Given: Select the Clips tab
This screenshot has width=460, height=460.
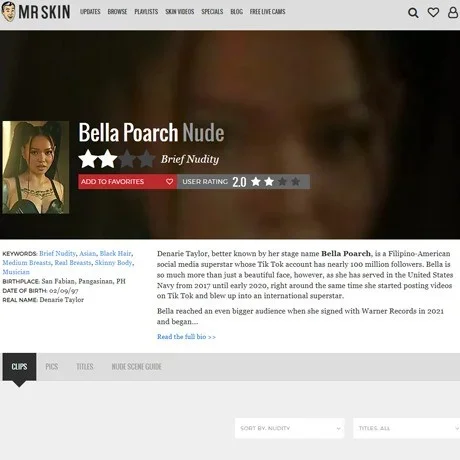Looking at the screenshot, I should pos(19,367).
